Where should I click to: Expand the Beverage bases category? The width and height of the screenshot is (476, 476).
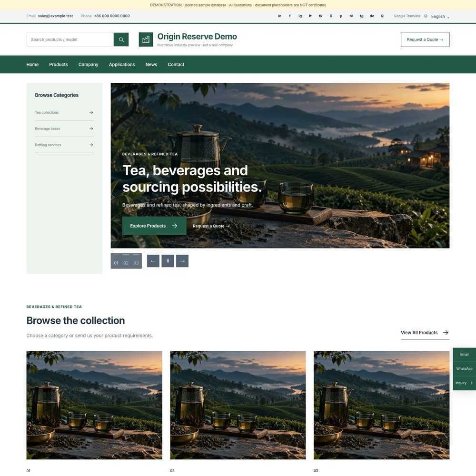click(x=64, y=129)
